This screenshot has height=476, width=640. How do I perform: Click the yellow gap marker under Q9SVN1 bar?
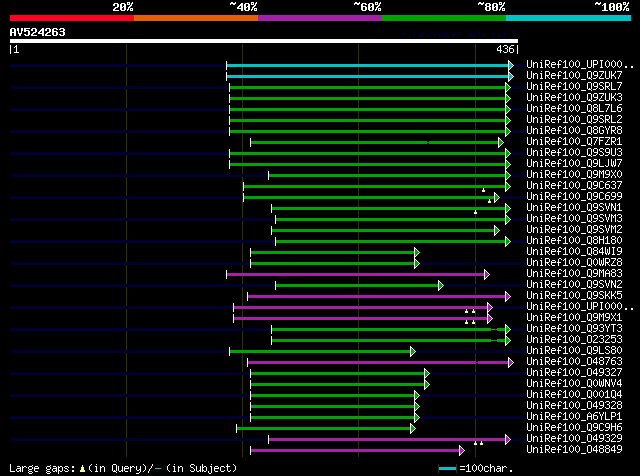pyautogui.click(x=476, y=212)
